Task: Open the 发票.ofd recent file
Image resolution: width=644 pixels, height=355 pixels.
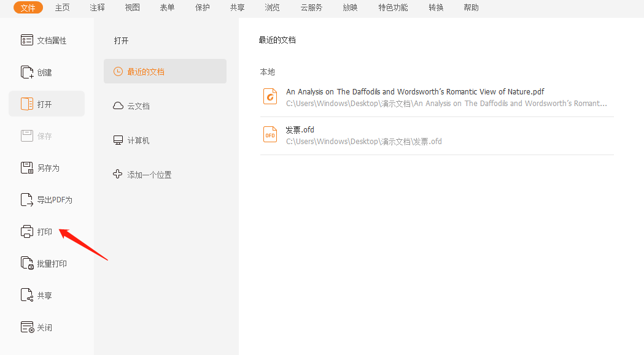Action: 300,129
